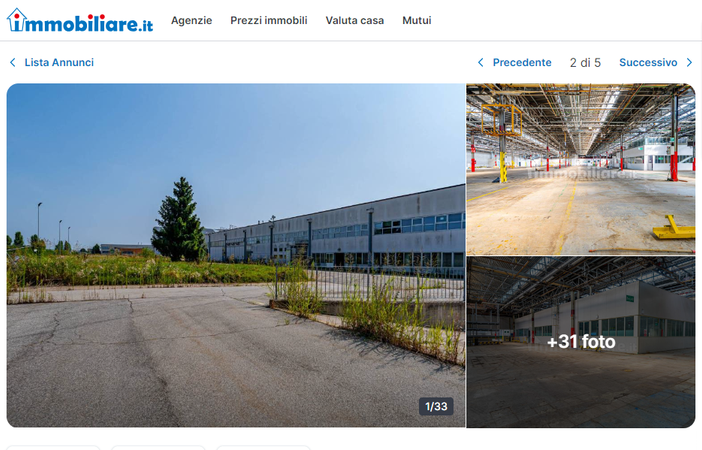The height and width of the screenshot is (450, 702).
Task: Show more via the +31 foto overlay
Action: point(581,342)
